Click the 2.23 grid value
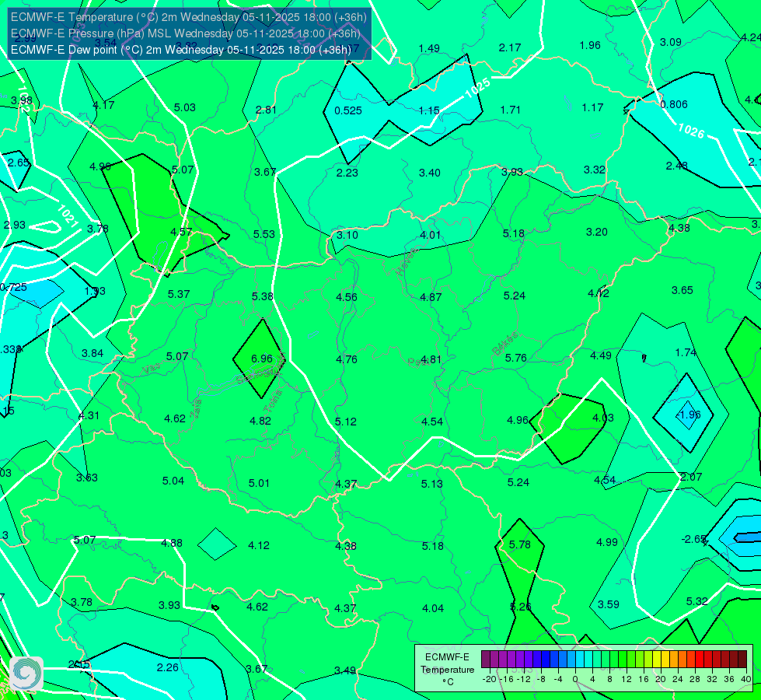 click(x=347, y=173)
